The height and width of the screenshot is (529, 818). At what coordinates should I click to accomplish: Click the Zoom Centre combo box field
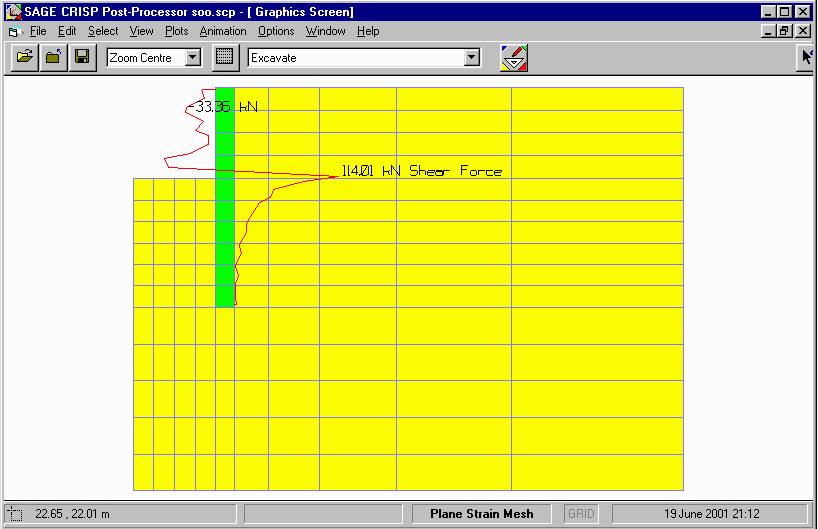click(154, 57)
